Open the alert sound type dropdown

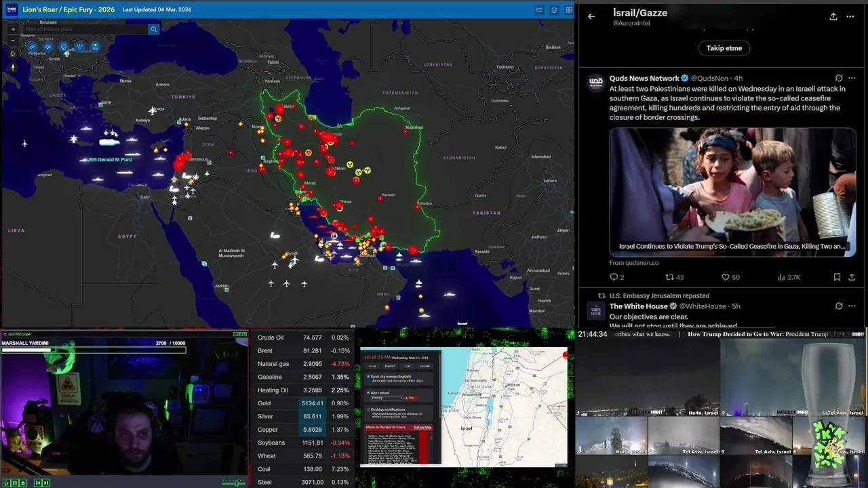(387, 398)
